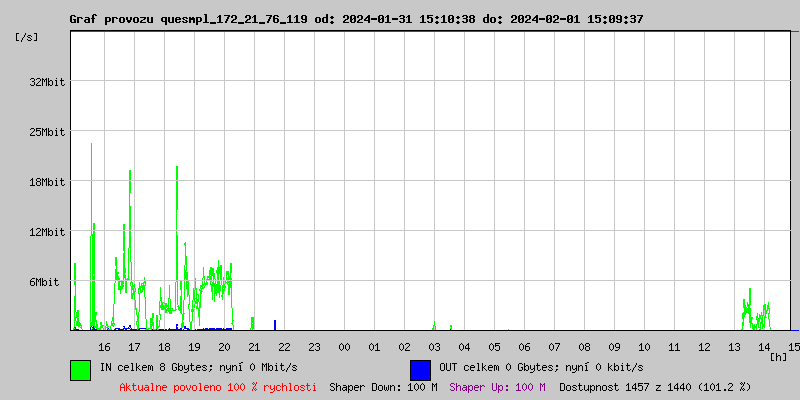This screenshot has height=400, width=800.
Task: Click 'IN celkem 8 Gbytes; nyní 0 Mbit/s' text
Action: (x=198, y=367)
